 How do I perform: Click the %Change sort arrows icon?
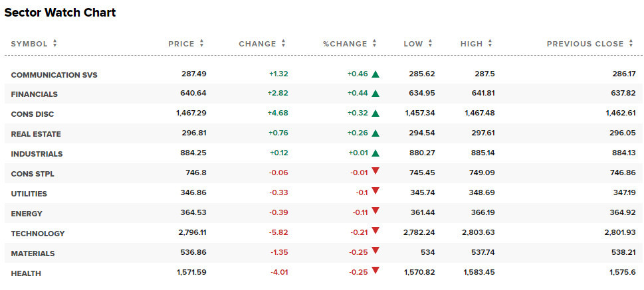[x=374, y=44]
